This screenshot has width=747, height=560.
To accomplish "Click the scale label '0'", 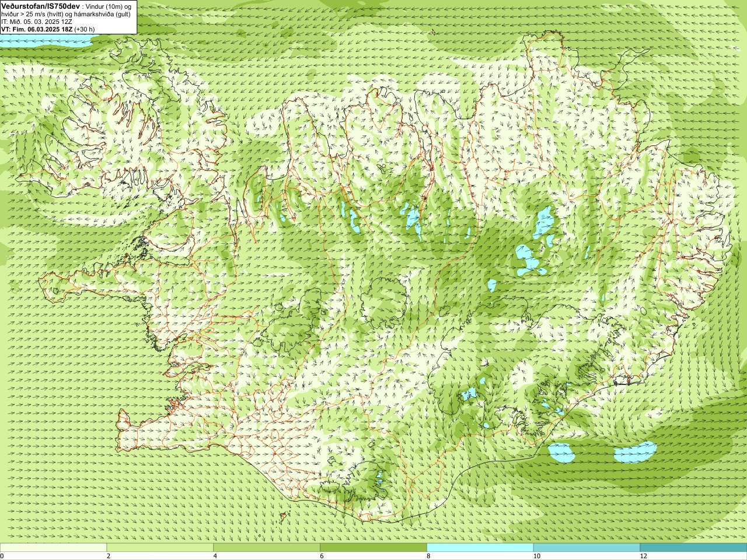I will pos(2,556).
